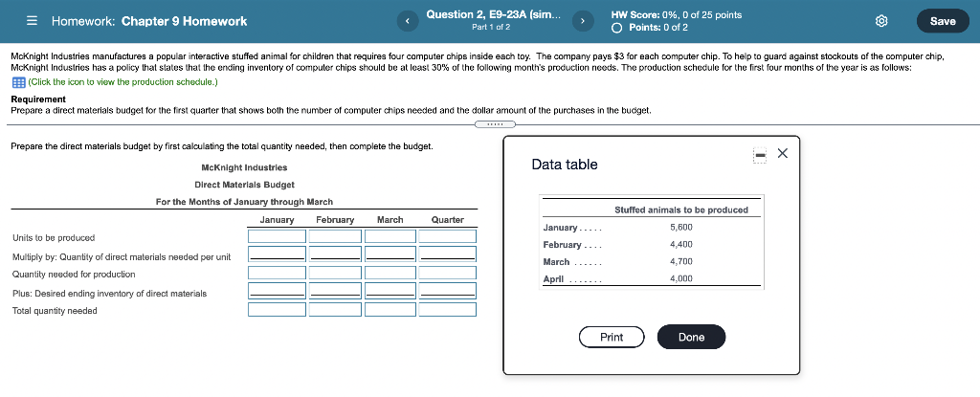Open the hamburger menu next to Homework
Viewport: 980px width, 397px height.
click(32, 21)
